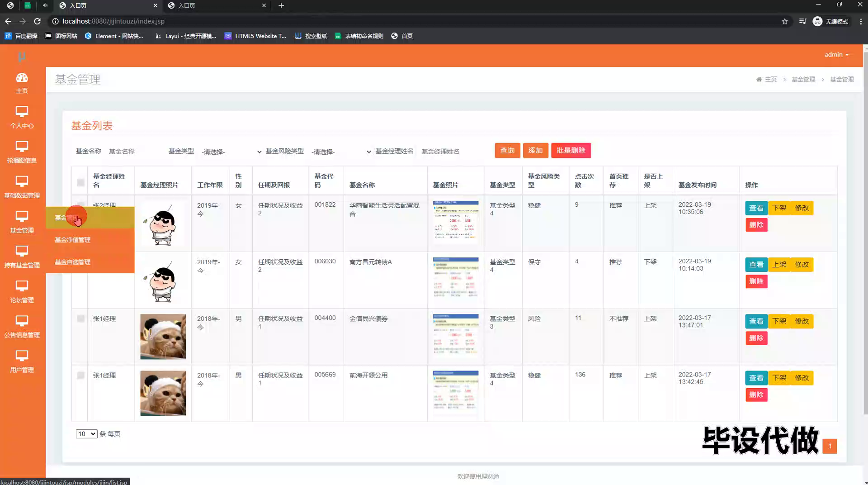Screen dimensions: 868x485
Task: Toggle the select-all checkbox in table header
Action: 80,182
